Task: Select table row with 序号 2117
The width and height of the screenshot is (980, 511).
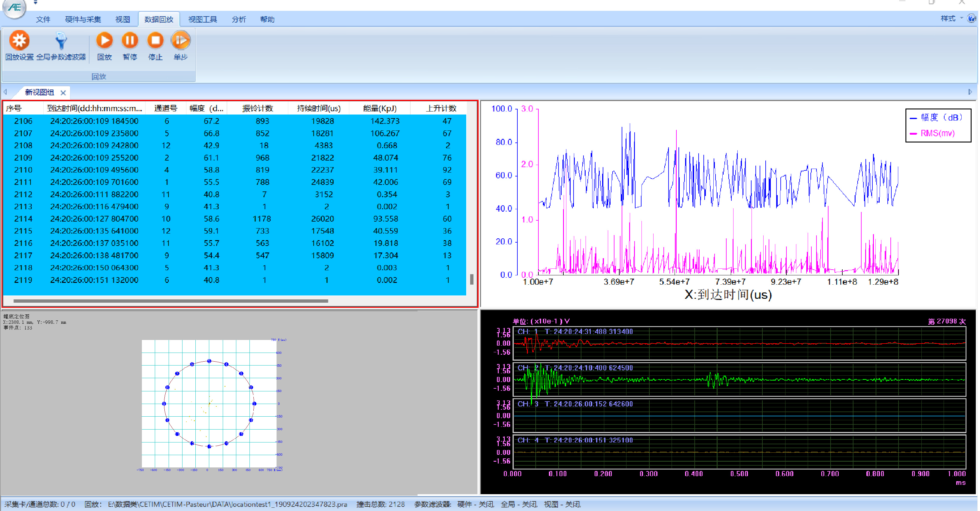Action: (x=235, y=255)
